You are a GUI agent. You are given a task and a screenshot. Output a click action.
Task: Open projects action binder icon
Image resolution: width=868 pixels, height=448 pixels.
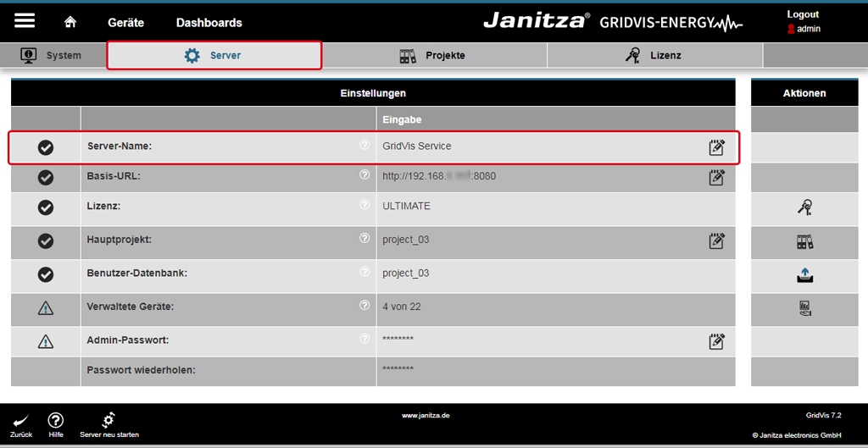click(x=804, y=241)
